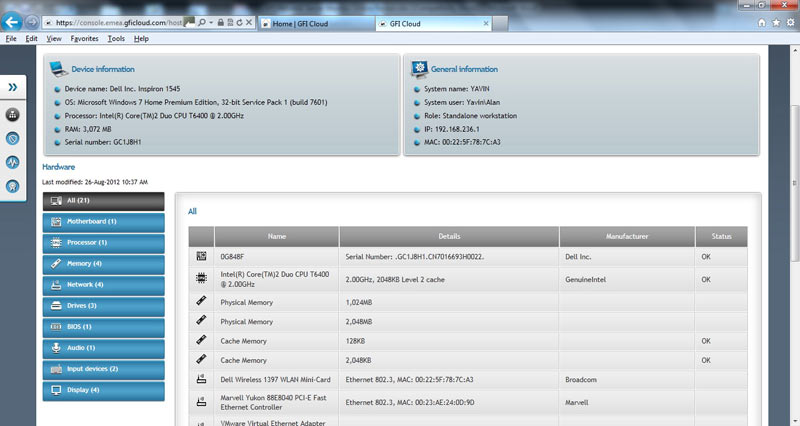Viewport: 800px width, 426px height.
Task: Click the 'IP: 192.168.236.1' line
Action: pos(452,129)
